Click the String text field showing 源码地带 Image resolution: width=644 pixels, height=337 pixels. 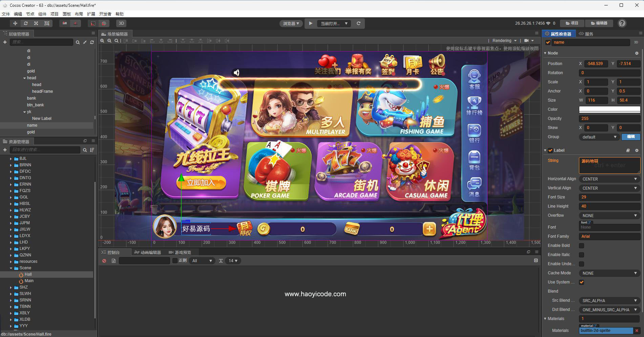609,165
